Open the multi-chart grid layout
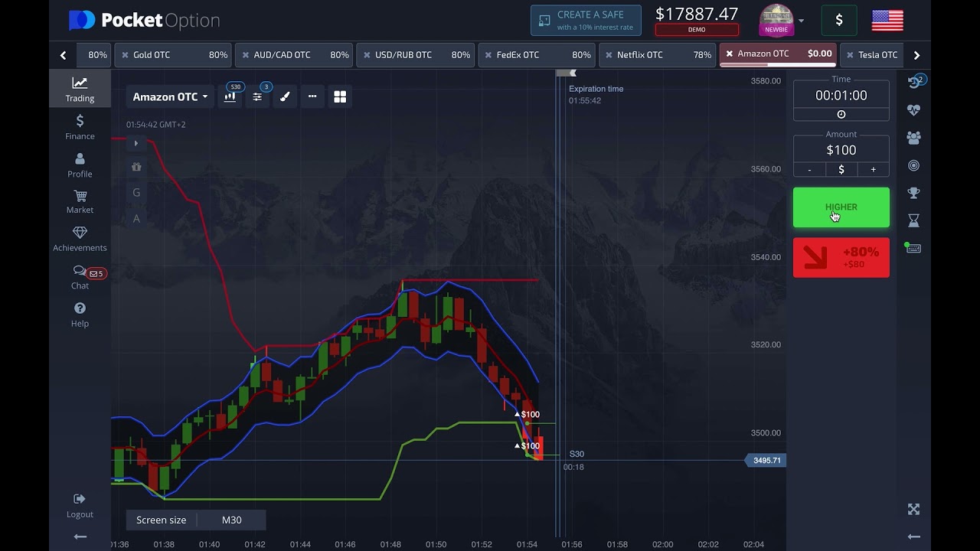The width and height of the screenshot is (980, 551). (340, 96)
